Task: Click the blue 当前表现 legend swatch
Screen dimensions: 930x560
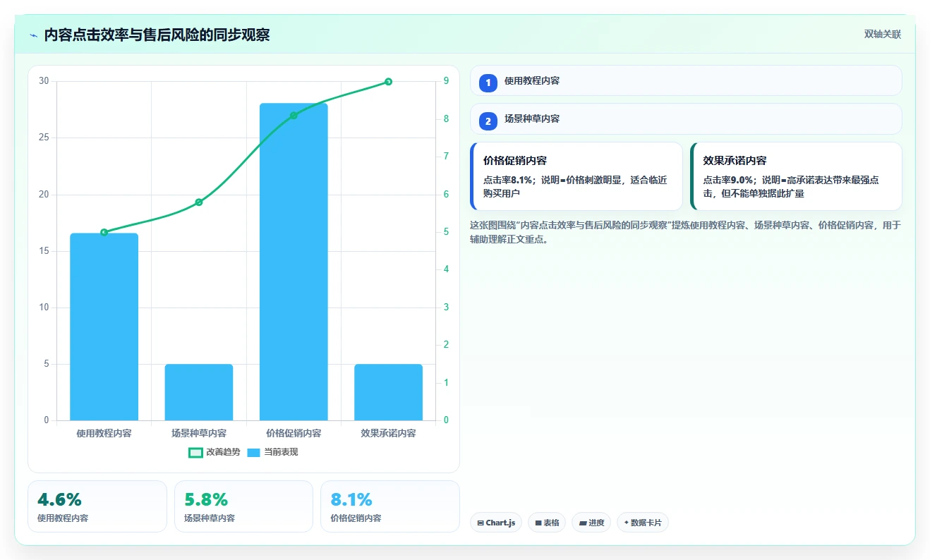Action: [254, 452]
